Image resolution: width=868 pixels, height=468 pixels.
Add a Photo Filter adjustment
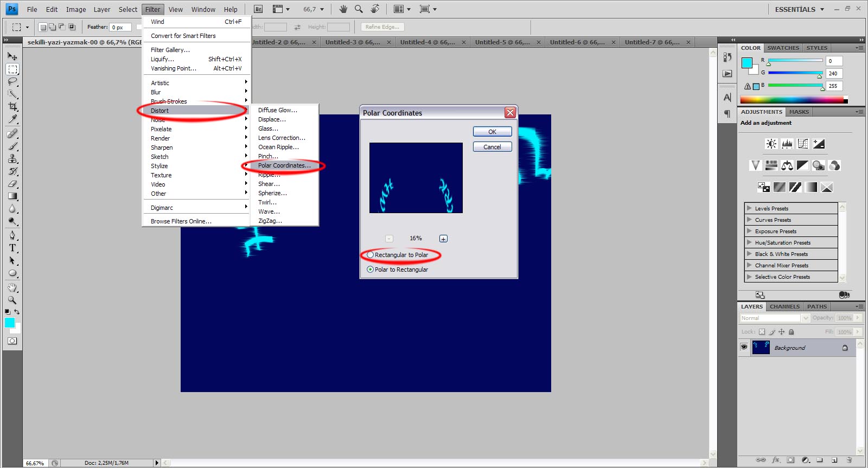tap(819, 165)
